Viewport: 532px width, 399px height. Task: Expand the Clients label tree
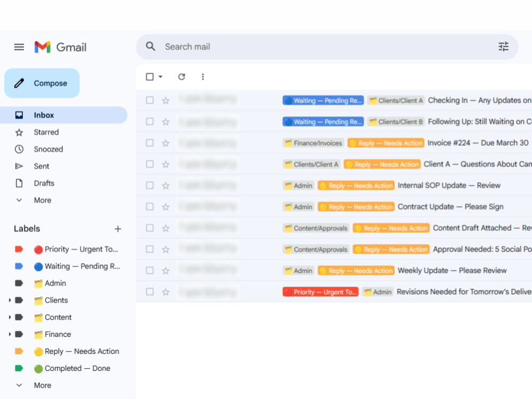coord(10,300)
